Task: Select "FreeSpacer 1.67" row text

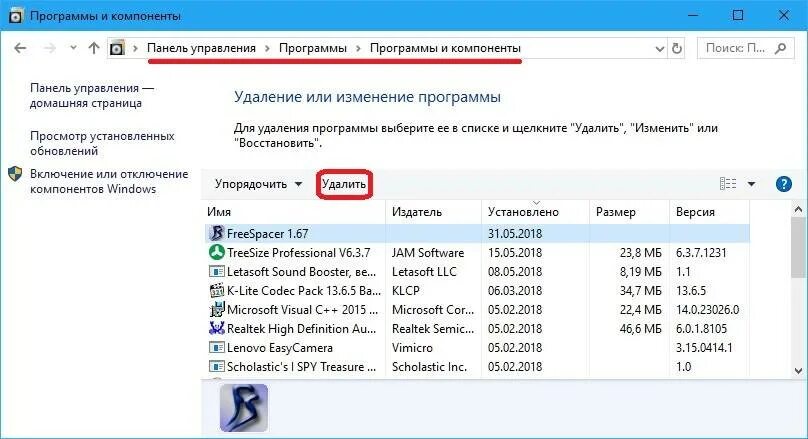Action: click(267, 234)
